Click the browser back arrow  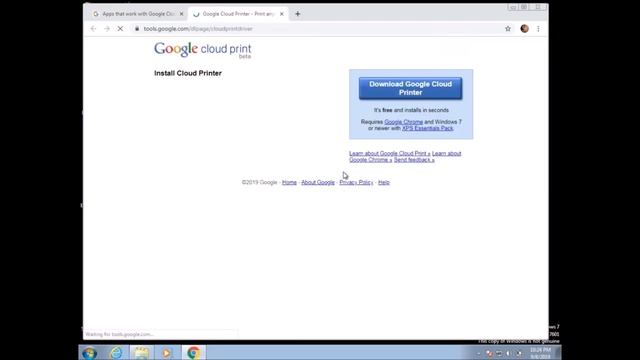(x=93, y=29)
